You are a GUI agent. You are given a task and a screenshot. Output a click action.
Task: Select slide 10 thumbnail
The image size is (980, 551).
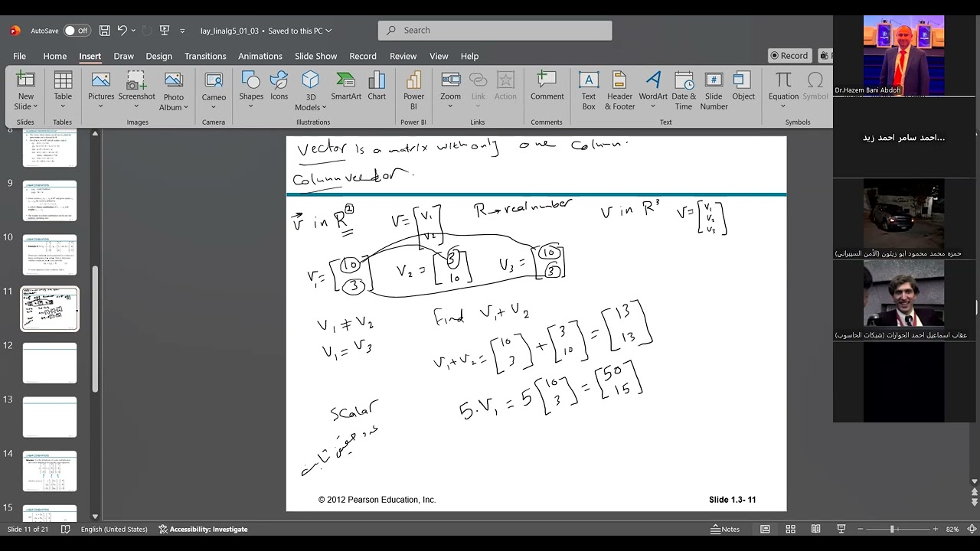50,255
